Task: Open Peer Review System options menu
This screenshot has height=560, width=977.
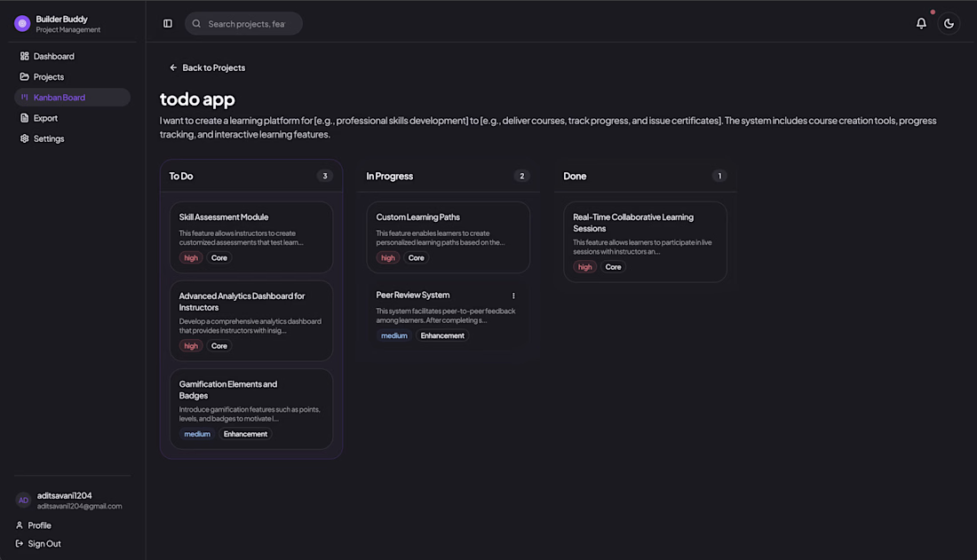Action: 513,296
